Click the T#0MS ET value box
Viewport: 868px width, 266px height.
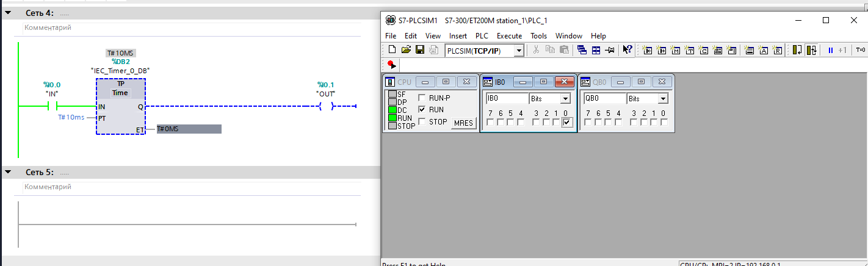point(189,129)
